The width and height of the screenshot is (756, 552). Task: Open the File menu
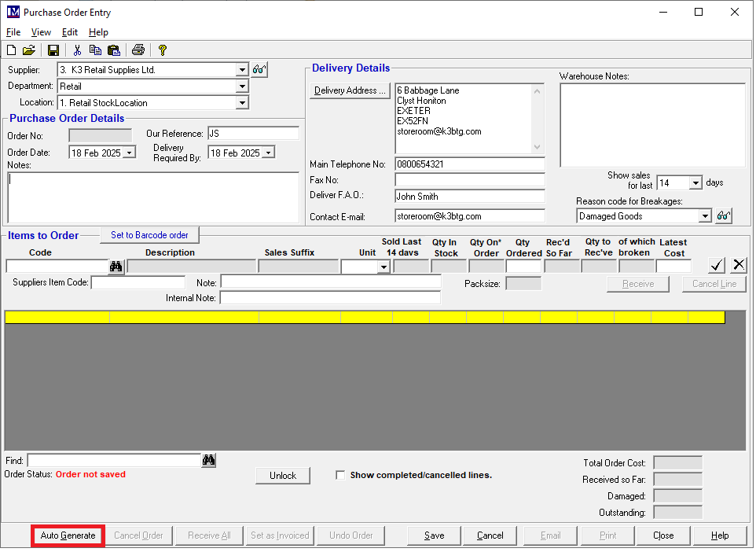tap(13, 32)
